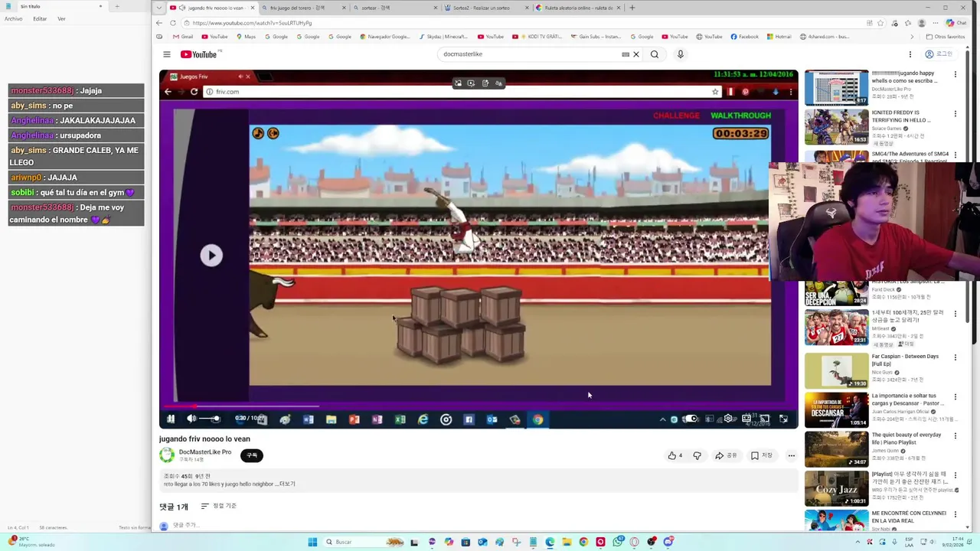
Task: Open options menu for quiet beauty piano video
Action: coord(955,436)
